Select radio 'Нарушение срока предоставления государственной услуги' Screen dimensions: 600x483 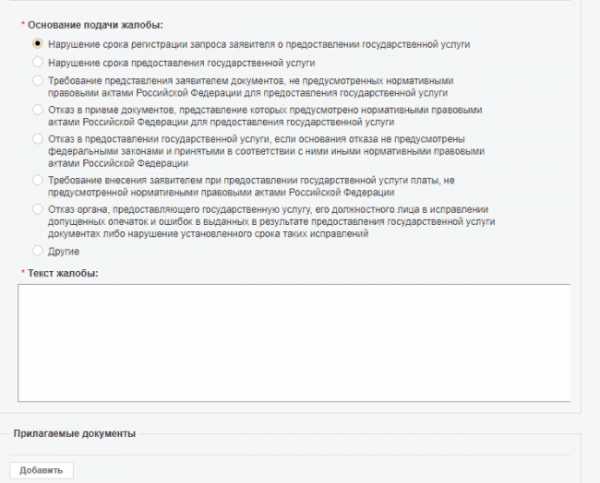(x=38, y=62)
